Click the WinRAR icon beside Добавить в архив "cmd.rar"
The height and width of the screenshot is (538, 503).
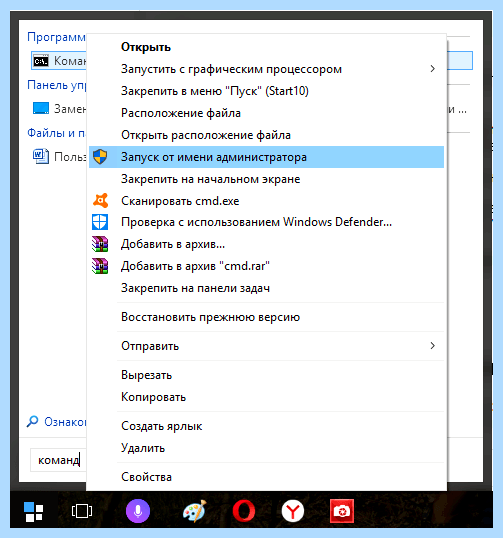100,266
